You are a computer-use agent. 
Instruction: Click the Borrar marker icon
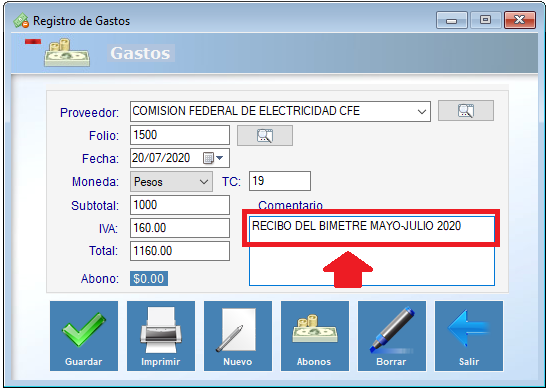[x=392, y=336]
